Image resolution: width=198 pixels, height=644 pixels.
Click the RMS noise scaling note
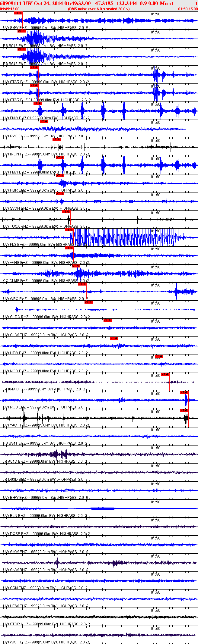pyautogui.click(x=99, y=9)
